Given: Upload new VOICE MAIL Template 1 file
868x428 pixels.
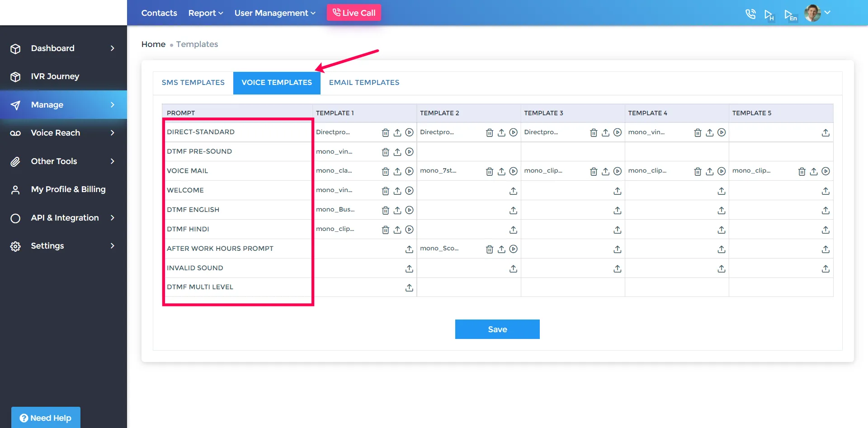Looking at the screenshot, I should coord(397,171).
